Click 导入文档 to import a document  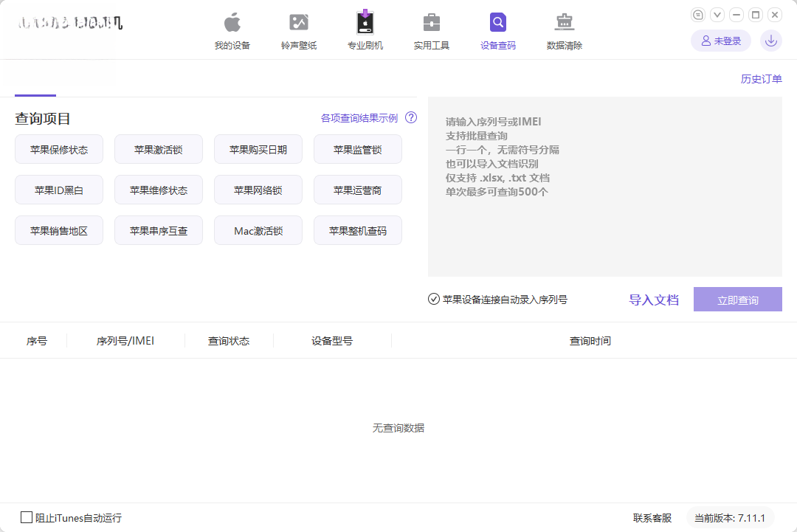pos(654,300)
